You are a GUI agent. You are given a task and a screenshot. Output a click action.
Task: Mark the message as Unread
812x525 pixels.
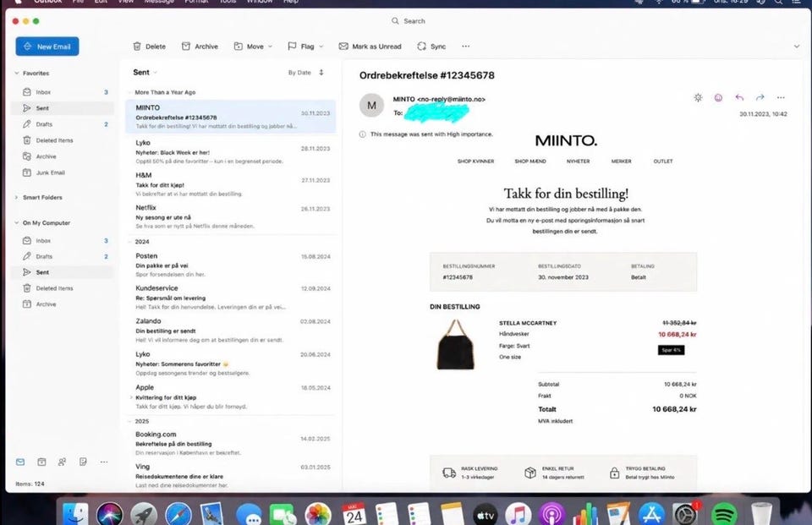point(370,46)
